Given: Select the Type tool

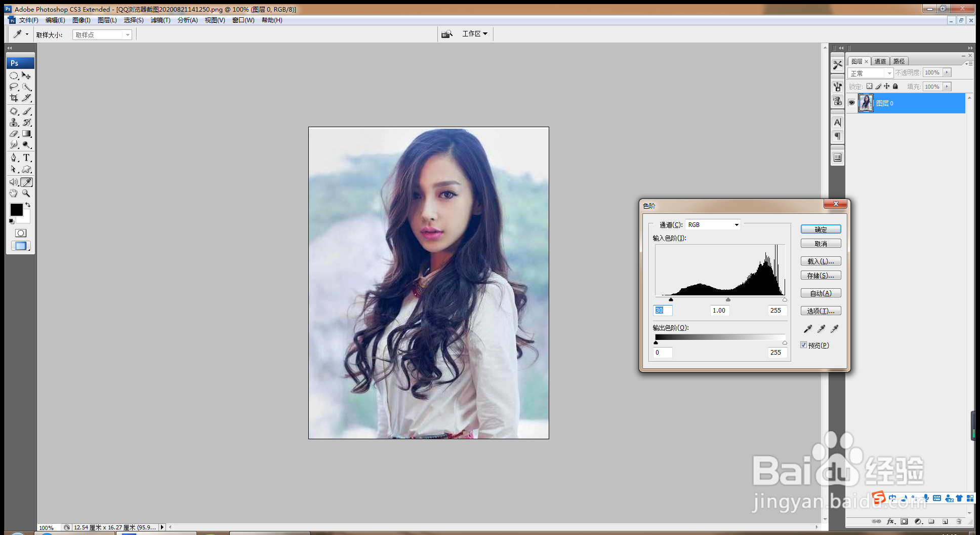Looking at the screenshot, I should point(27,158).
